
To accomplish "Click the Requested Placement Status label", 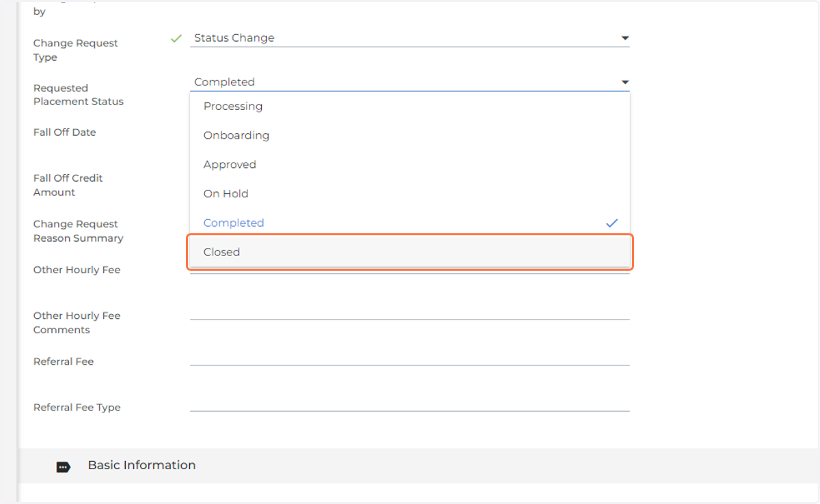I will click(79, 94).
